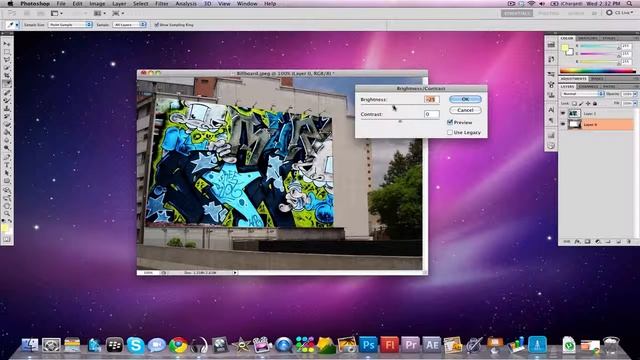Enable the Use Legacy checkbox
The width and height of the screenshot is (640, 360).
[450, 132]
